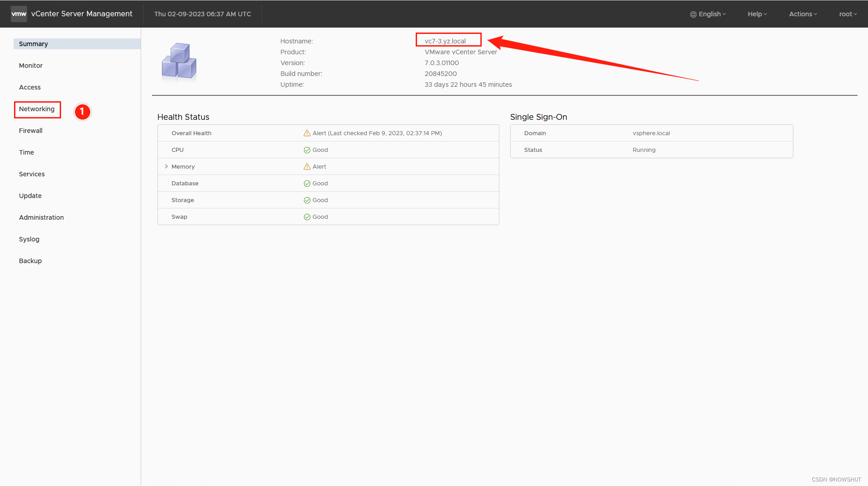Click the hostname vc7-3.yz.local
Screen dimensions: 868x486
click(x=445, y=41)
